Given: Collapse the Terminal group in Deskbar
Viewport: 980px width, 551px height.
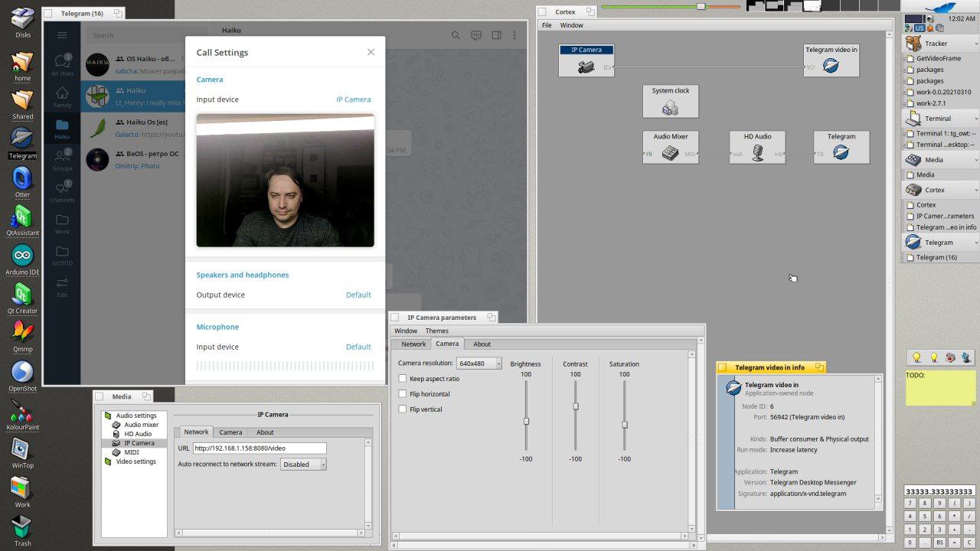Looking at the screenshot, I should click(975, 119).
